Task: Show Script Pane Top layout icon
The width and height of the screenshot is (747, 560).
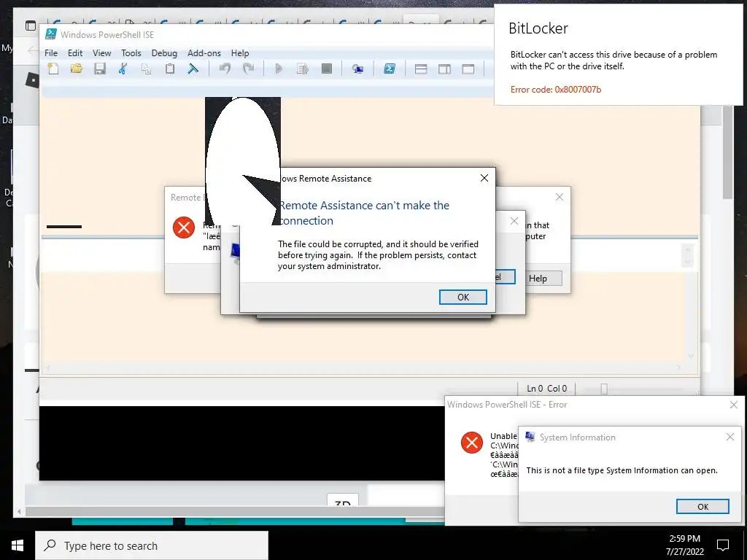Action: [x=421, y=69]
